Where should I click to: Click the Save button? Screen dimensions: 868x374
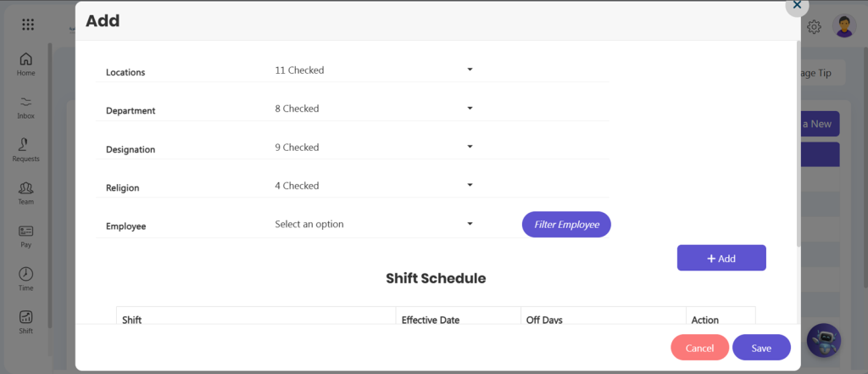tap(761, 348)
